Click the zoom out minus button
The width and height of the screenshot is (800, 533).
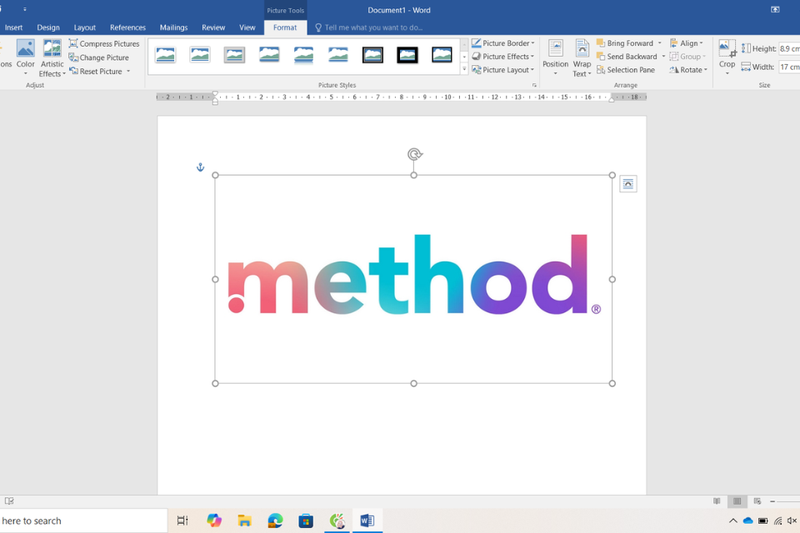click(772, 501)
